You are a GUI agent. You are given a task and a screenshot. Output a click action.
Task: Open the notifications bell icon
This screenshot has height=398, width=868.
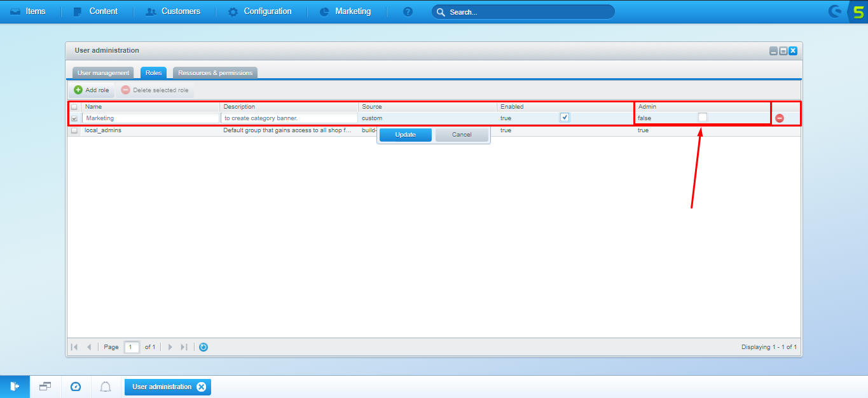[106, 387]
